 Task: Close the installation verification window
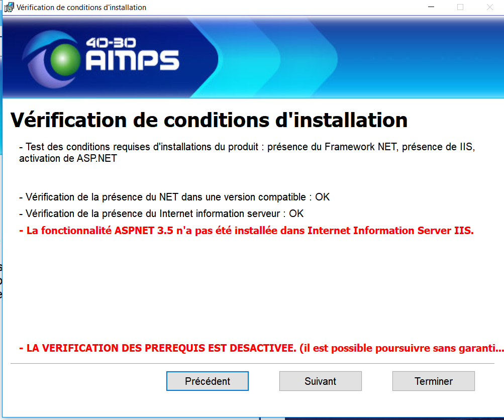(489, 7)
